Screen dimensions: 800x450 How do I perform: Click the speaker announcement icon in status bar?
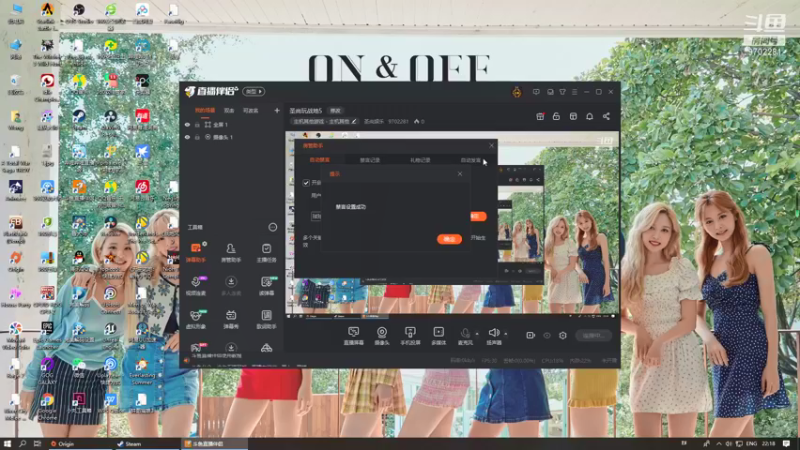point(187,361)
